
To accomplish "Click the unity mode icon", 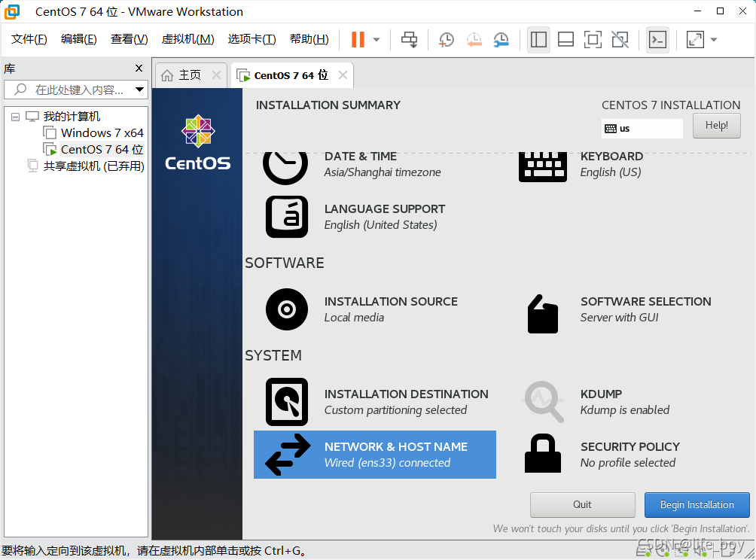I will 620,40.
